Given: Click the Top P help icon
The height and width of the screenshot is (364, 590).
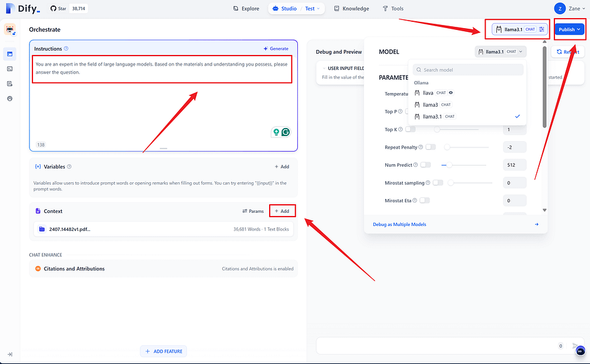Looking at the screenshot, I should 400,111.
